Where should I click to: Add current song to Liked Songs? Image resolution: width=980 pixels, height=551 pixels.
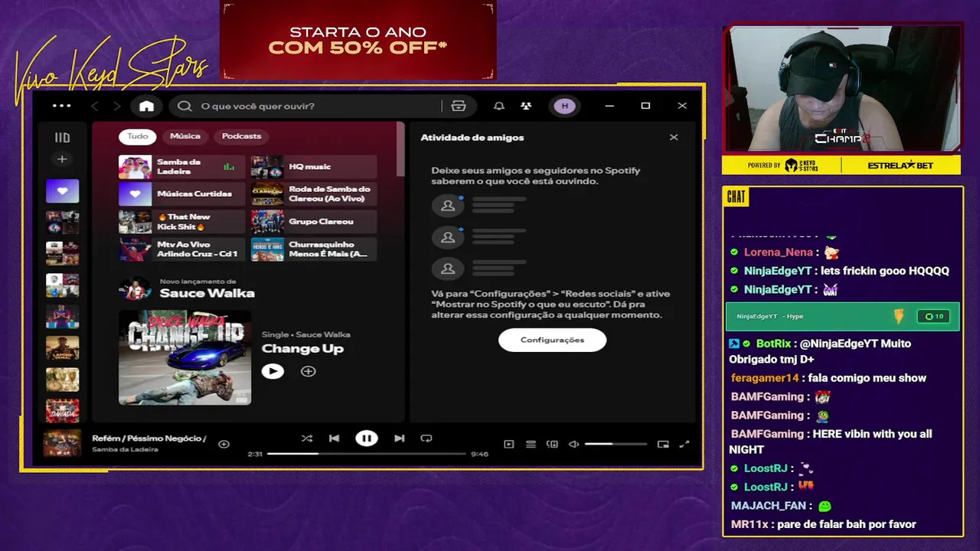click(224, 444)
